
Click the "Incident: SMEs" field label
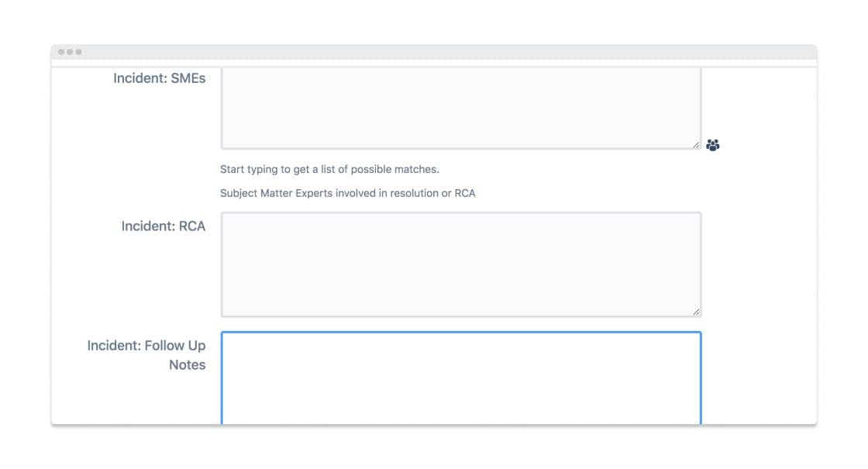pyautogui.click(x=159, y=78)
